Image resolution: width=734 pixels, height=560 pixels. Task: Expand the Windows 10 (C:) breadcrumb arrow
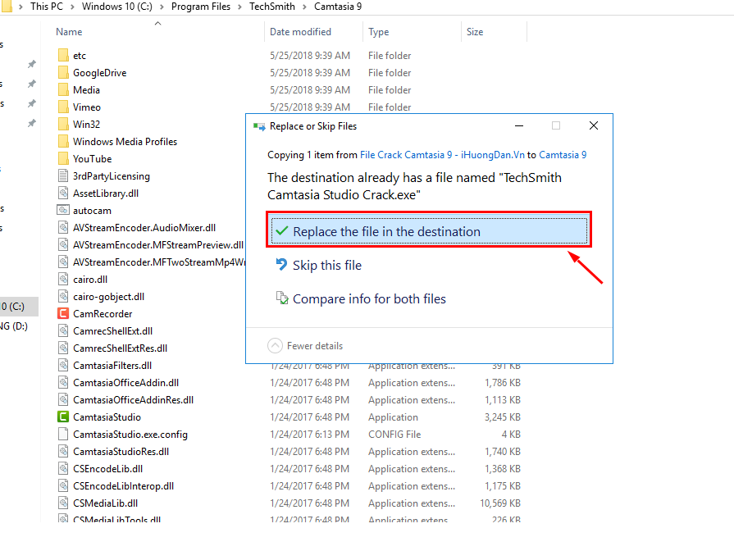tap(162, 7)
